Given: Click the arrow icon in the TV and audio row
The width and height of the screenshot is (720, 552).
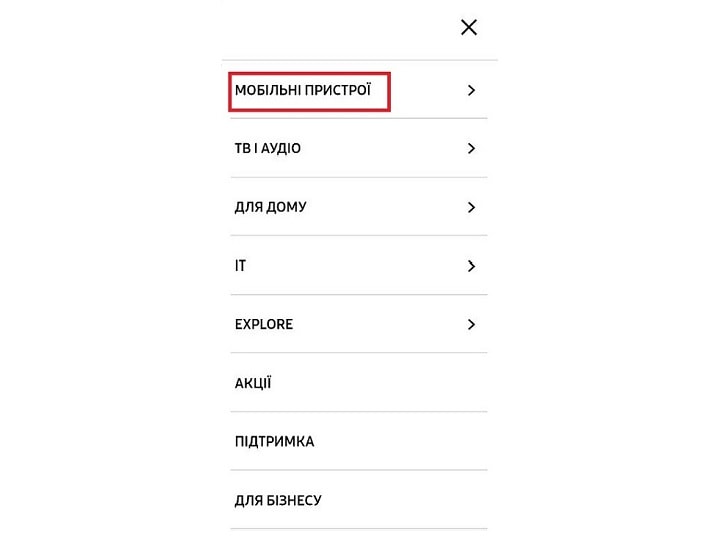Looking at the screenshot, I should tap(471, 148).
